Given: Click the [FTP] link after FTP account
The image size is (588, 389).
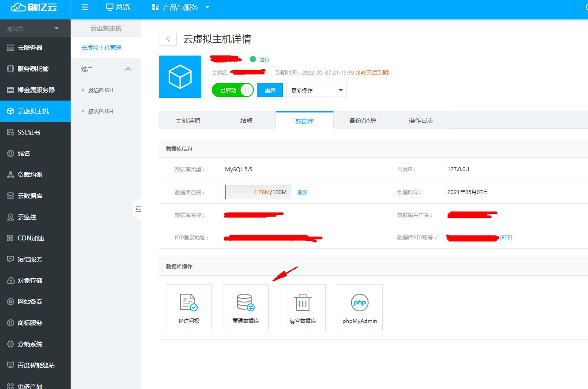Looking at the screenshot, I should [506, 238].
